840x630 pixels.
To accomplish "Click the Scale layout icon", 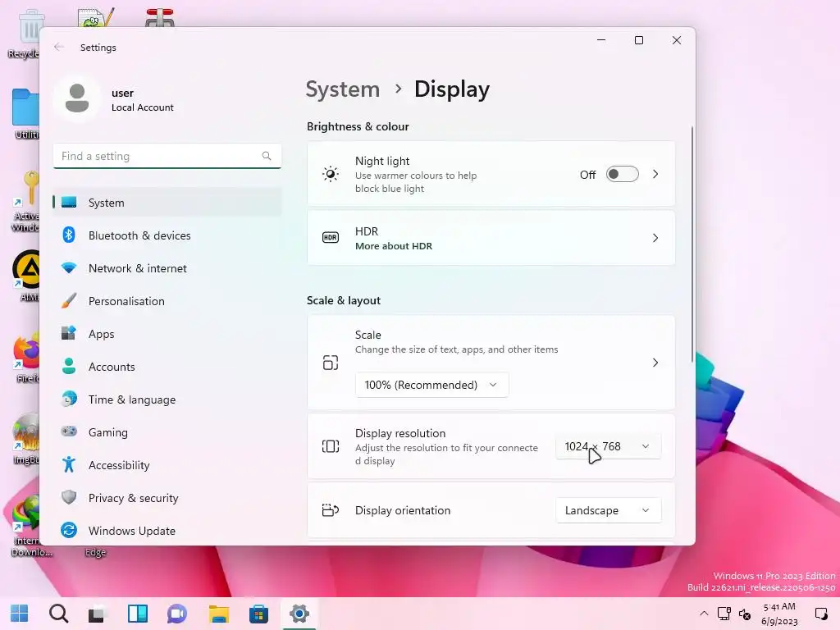I will pos(331,363).
